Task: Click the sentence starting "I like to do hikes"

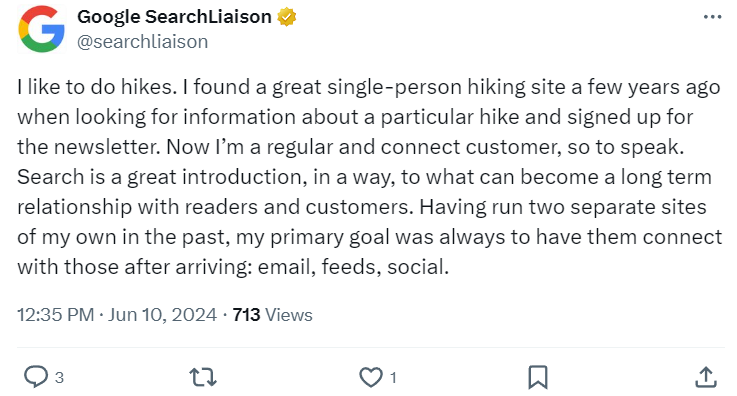Action: point(97,87)
